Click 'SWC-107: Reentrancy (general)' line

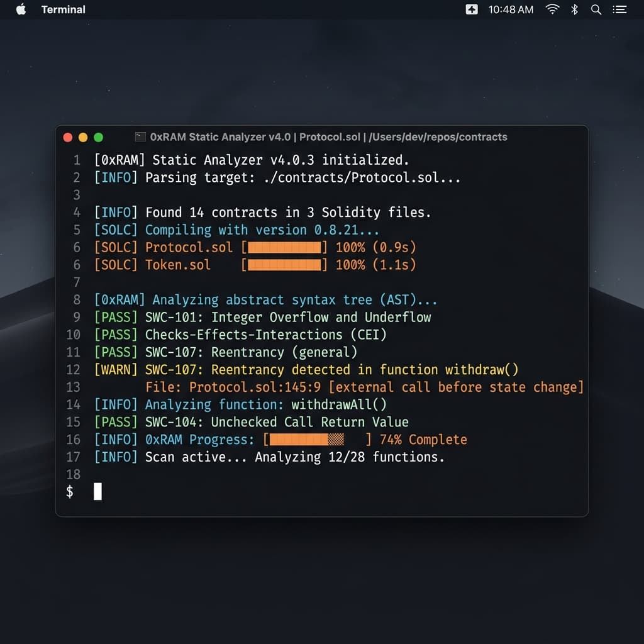(251, 352)
